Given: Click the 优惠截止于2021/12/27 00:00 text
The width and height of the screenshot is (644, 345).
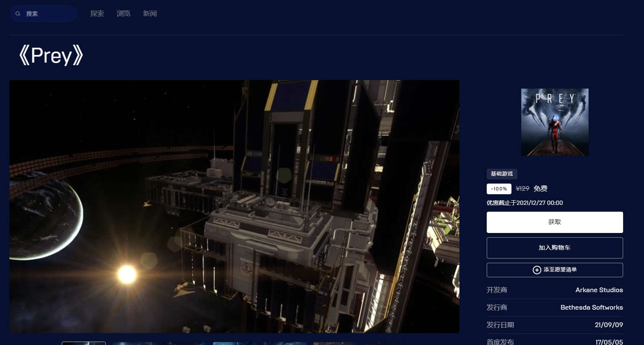Looking at the screenshot, I should (525, 203).
